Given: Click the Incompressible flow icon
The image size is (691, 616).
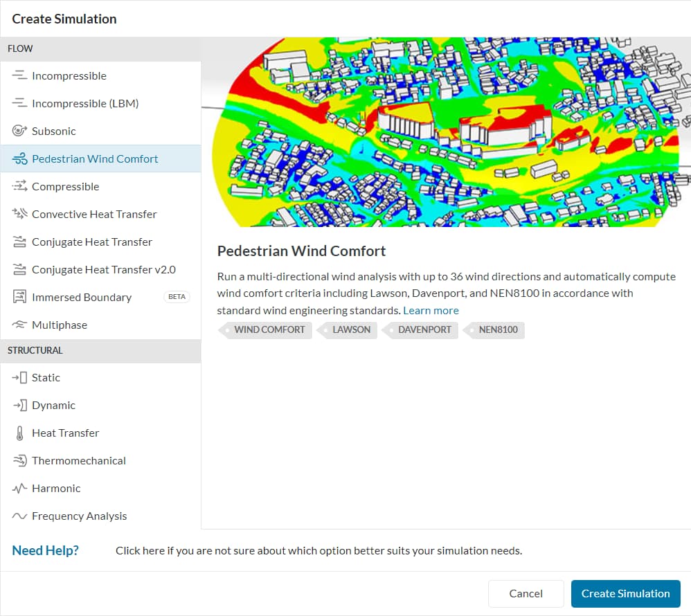Looking at the screenshot, I should point(19,75).
